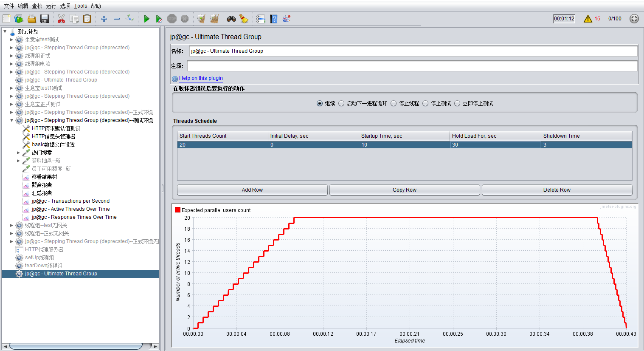
Task: Toggle element enabled state icon
Action: 130,19
